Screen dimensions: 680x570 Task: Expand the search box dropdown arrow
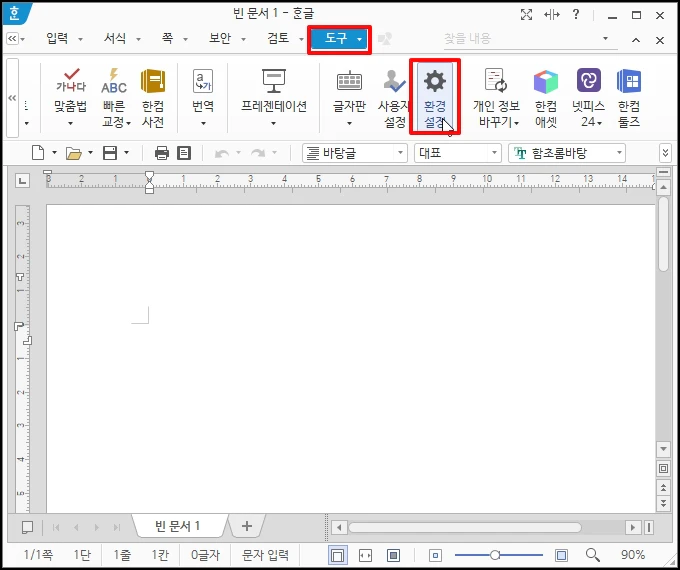coord(605,39)
